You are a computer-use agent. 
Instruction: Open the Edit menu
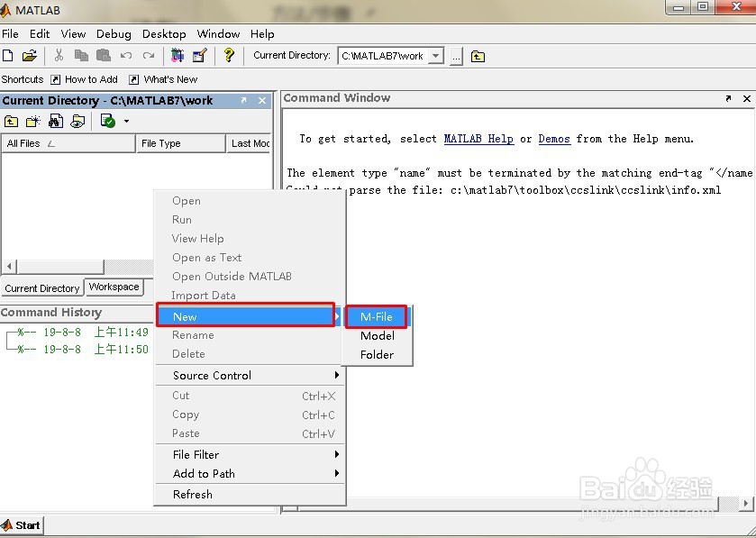pyautogui.click(x=40, y=34)
